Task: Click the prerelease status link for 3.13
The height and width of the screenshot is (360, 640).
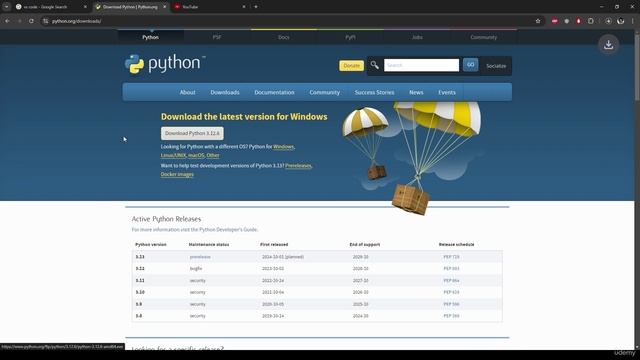Action: pos(200,257)
